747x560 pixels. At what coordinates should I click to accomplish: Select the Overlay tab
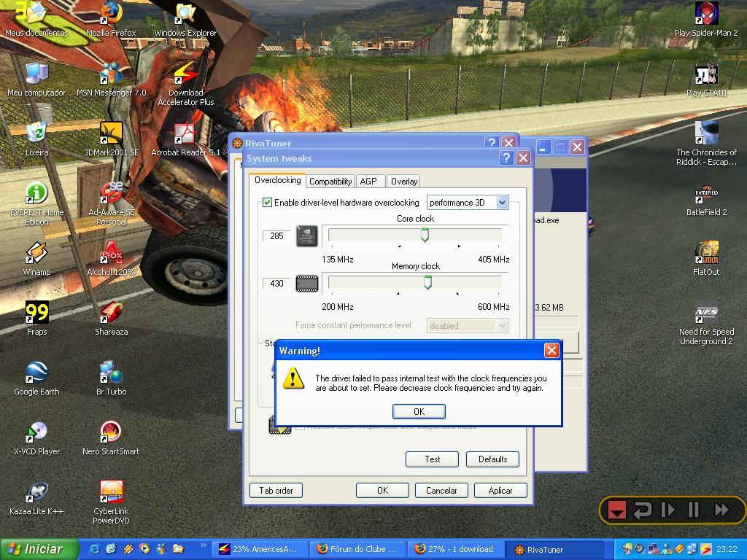(404, 181)
